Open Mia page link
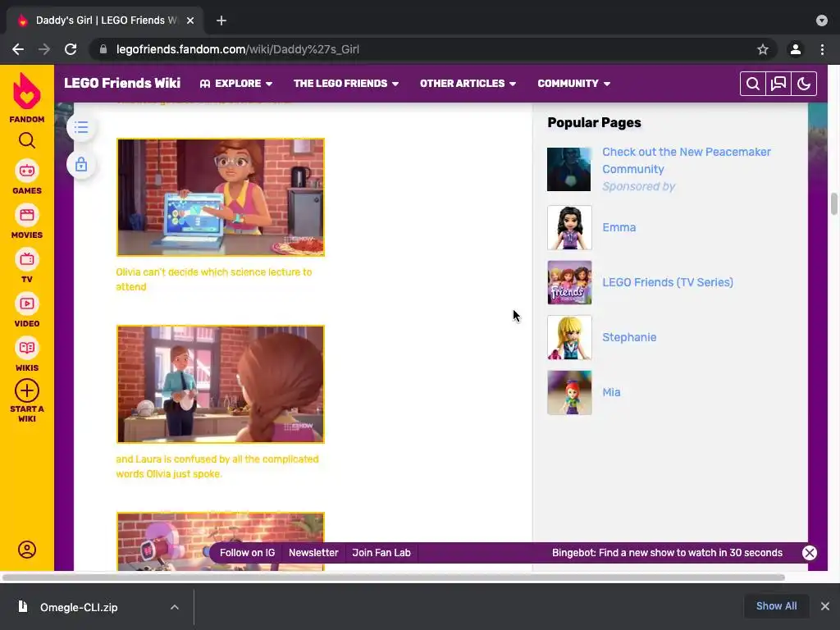Viewport: 840px width, 630px height. click(611, 392)
